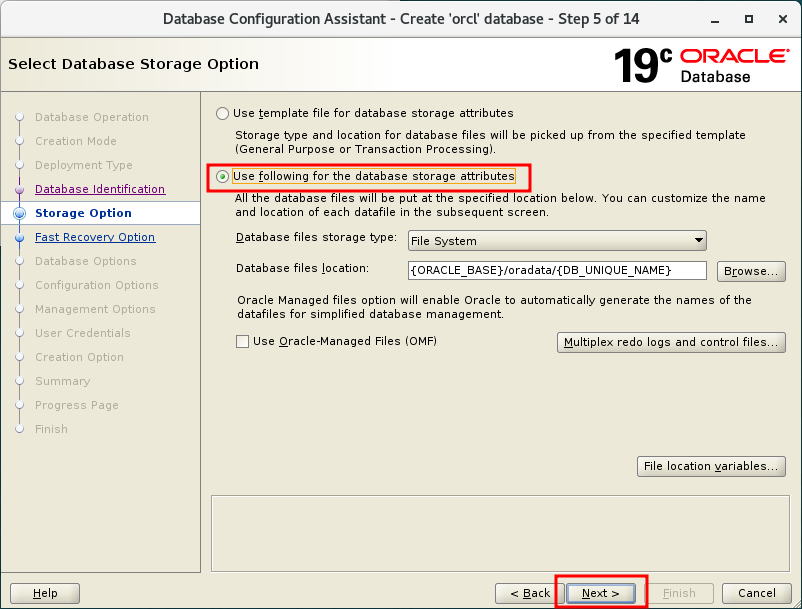Proceed with the Next > button

[x=600, y=593]
